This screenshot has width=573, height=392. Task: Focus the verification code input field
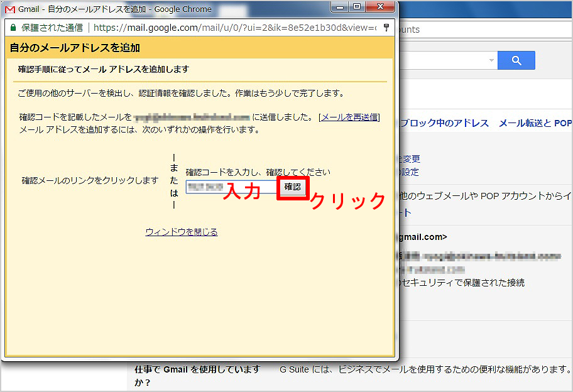pos(231,187)
